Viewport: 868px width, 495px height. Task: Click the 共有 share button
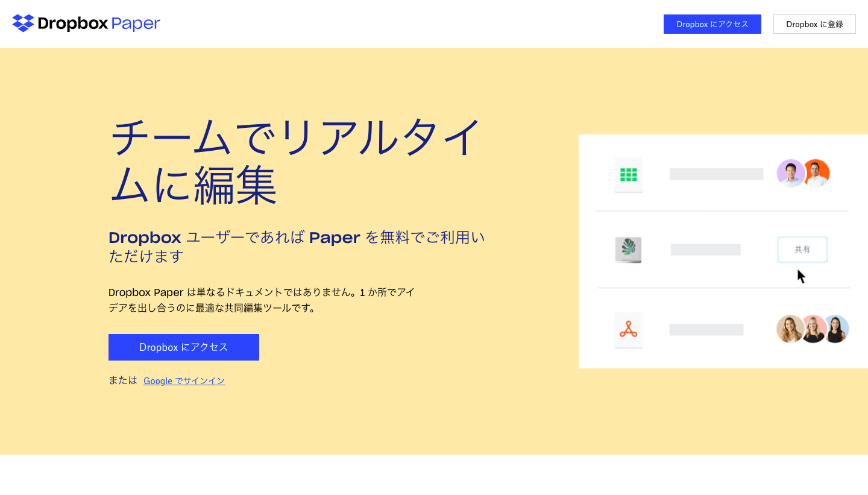[802, 249]
